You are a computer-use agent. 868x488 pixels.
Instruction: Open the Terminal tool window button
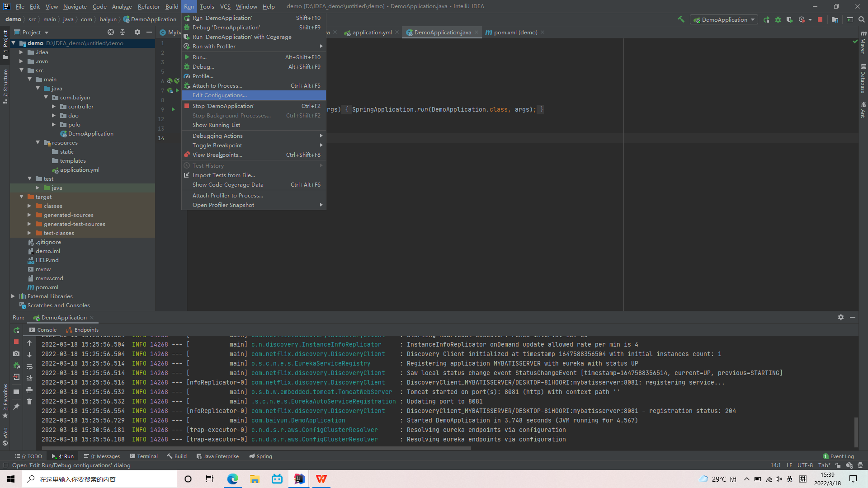(144, 456)
